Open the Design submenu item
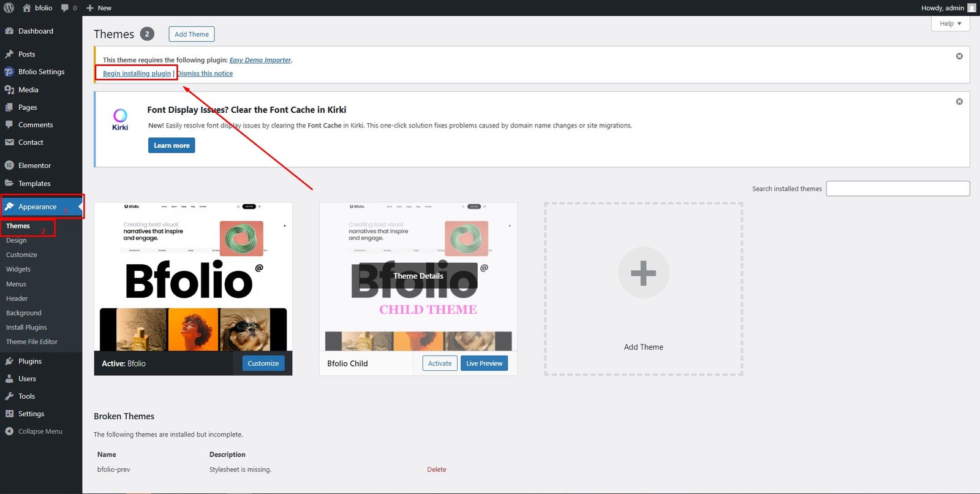This screenshot has height=494, width=980. click(x=16, y=240)
